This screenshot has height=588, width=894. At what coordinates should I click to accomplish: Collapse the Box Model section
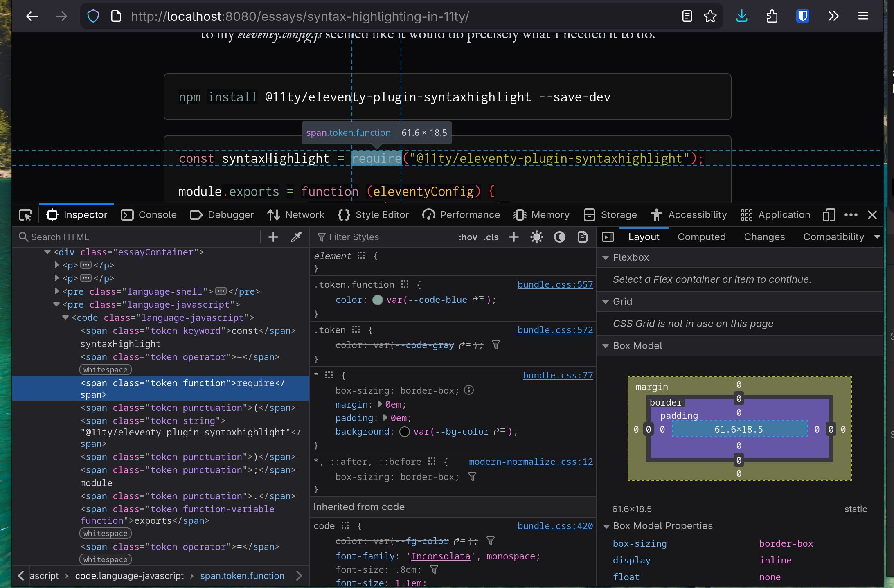pos(606,346)
